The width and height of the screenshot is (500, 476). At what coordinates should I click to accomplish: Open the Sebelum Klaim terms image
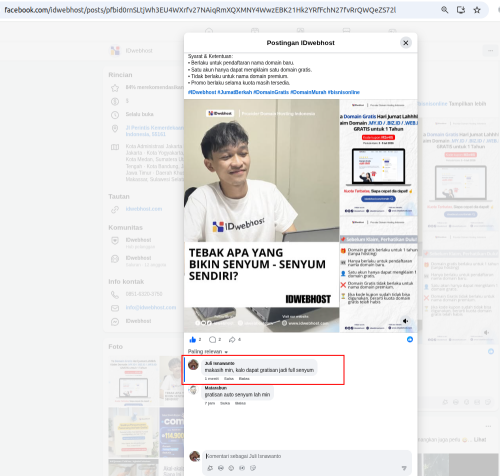pos(379,275)
